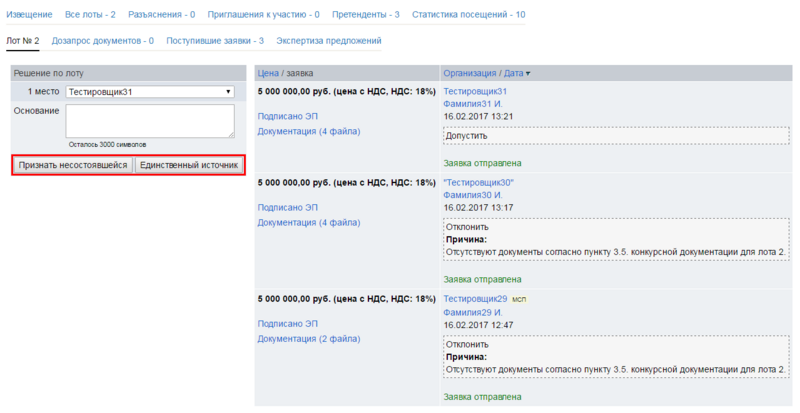Sort by Цена column header link
Screen dimensions: 800x413
point(267,73)
